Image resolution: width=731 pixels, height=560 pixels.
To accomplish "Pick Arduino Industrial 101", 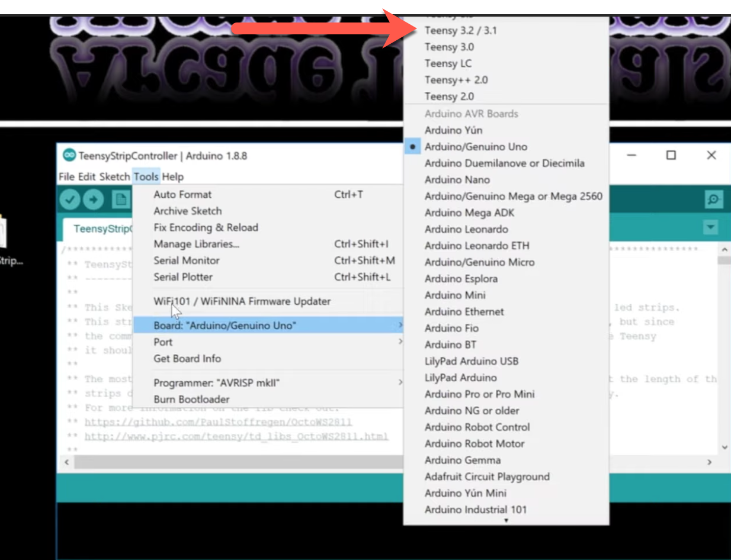I will (506, 510).
